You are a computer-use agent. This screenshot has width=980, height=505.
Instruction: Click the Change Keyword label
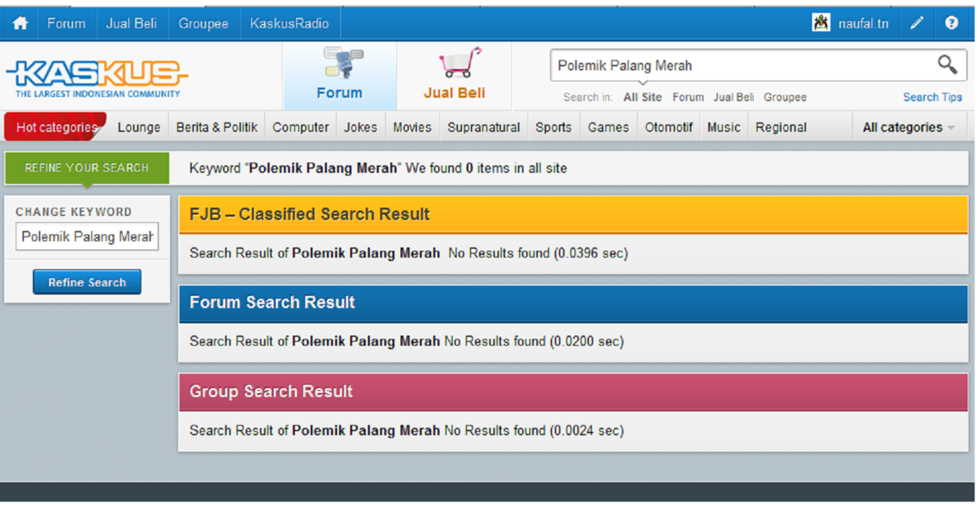pyautogui.click(x=73, y=212)
